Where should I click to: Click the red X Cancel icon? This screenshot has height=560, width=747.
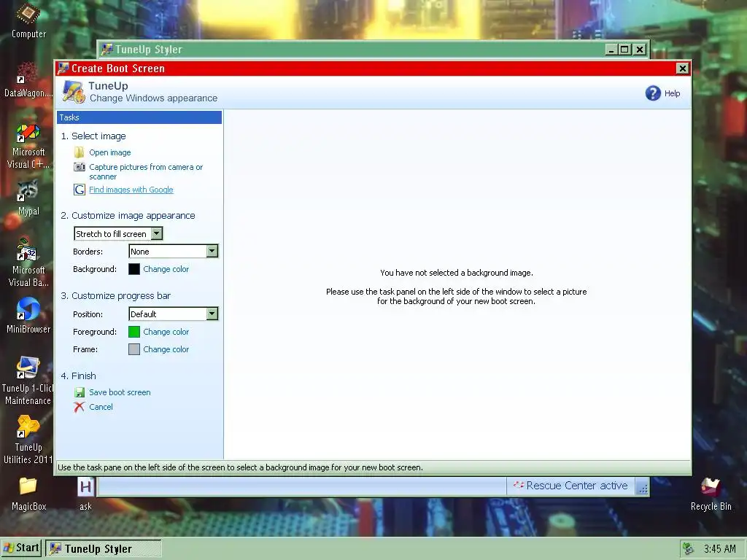tap(79, 407)
